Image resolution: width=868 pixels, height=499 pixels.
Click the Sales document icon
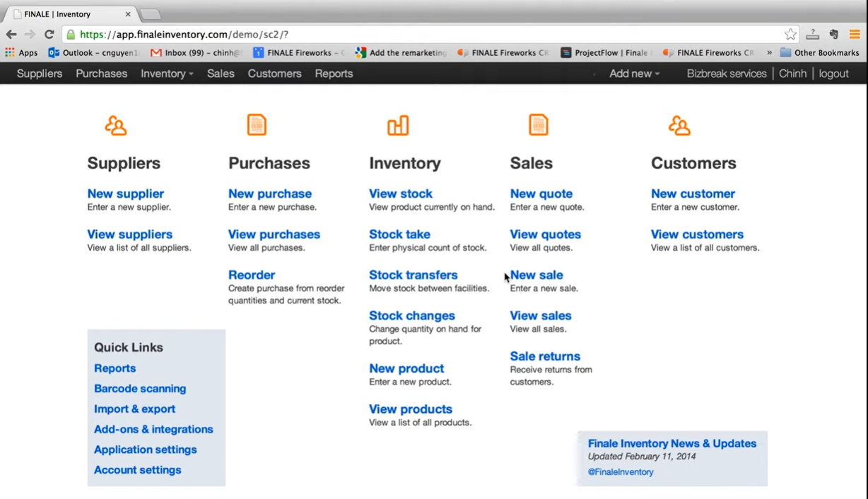pyautogui.click(x=539, y=125)
